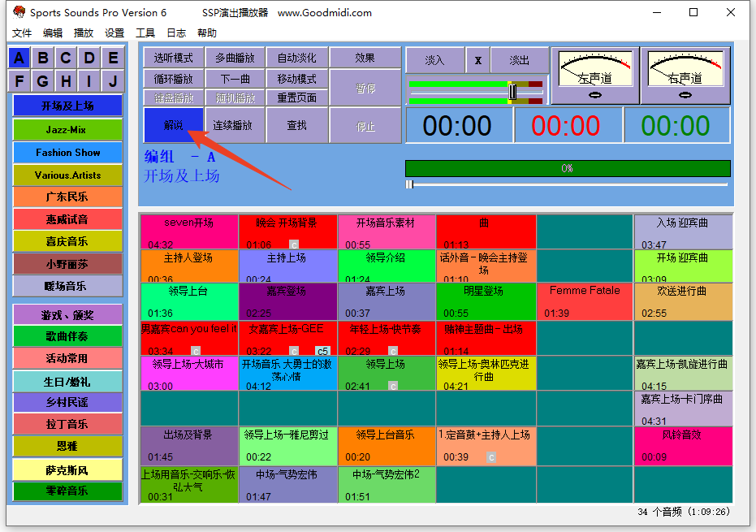Toggle 选听模式 preview mode
This screenshot has width=756, height=532.
[x=173, y=58]
